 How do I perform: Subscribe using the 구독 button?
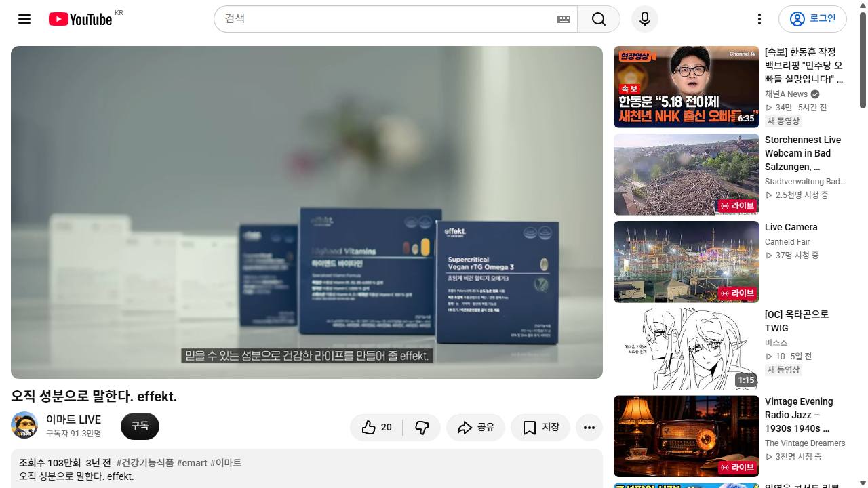tap(140, 426)
